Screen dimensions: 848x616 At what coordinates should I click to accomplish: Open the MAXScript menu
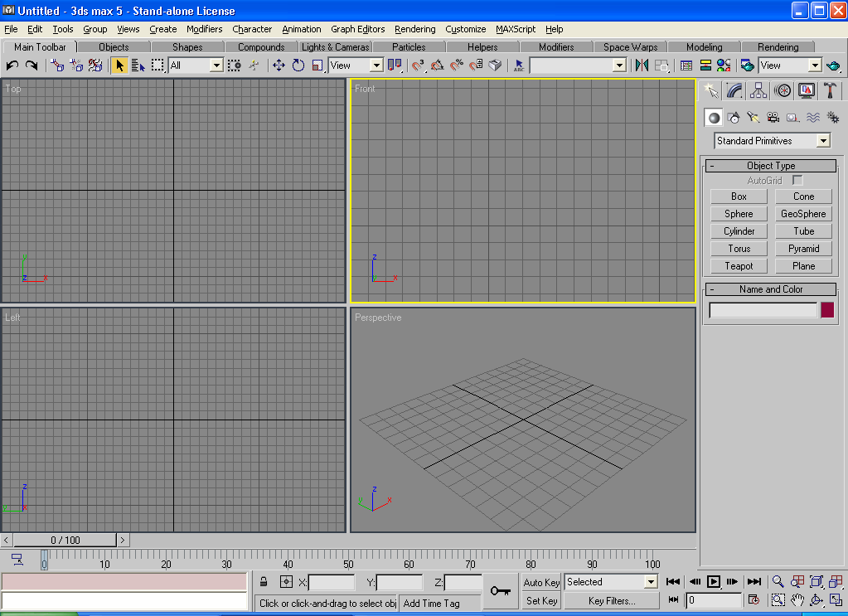pos(516,29)
